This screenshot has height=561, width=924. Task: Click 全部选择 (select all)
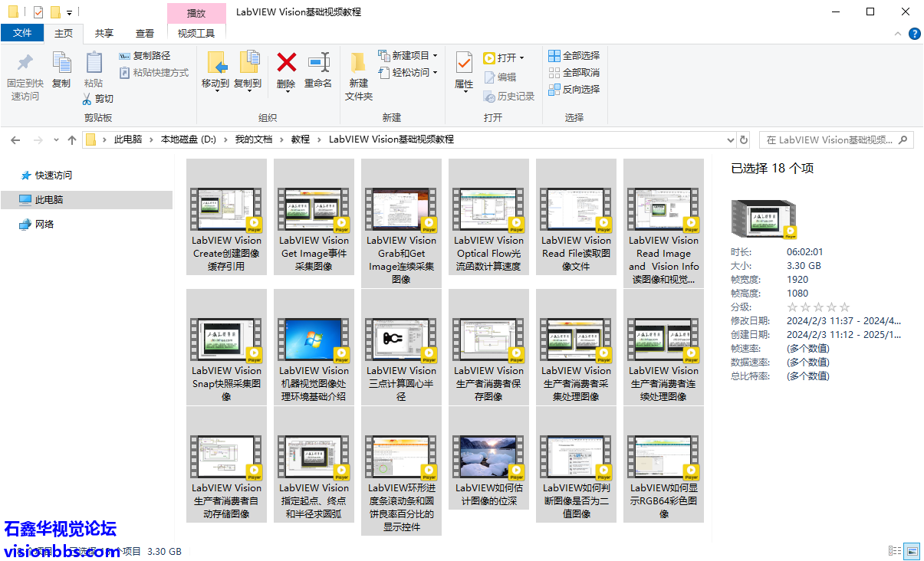pos(574,56)
